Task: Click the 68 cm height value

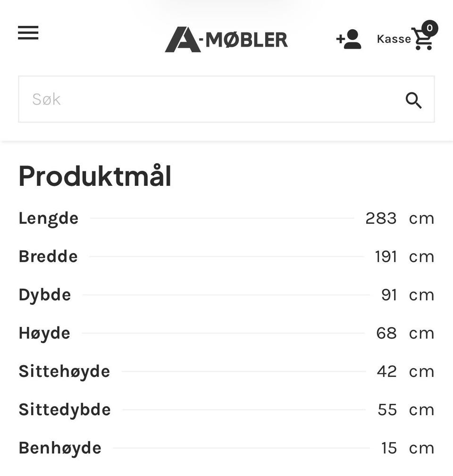Action: coord(405,333)
